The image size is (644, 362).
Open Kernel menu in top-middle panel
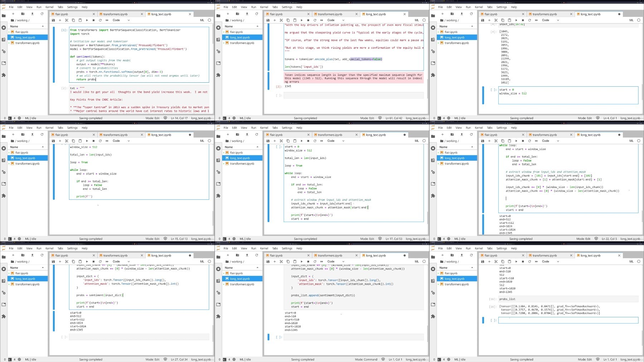coord(264,7)
